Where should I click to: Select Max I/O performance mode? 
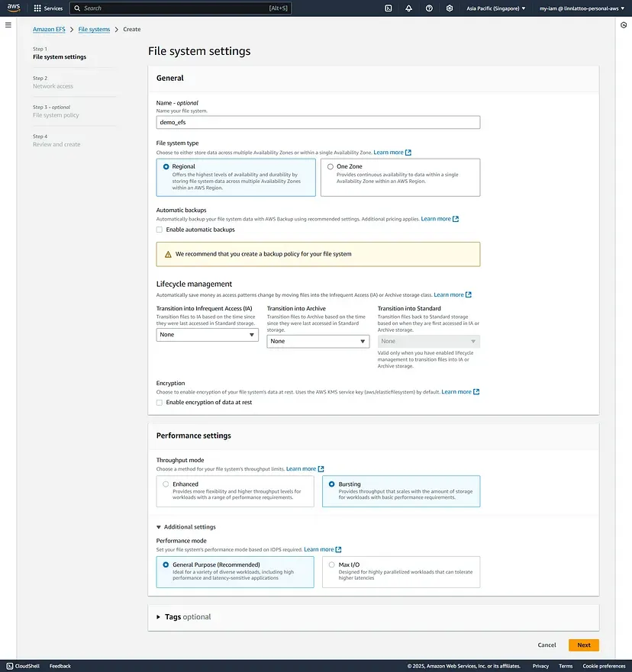331,565
